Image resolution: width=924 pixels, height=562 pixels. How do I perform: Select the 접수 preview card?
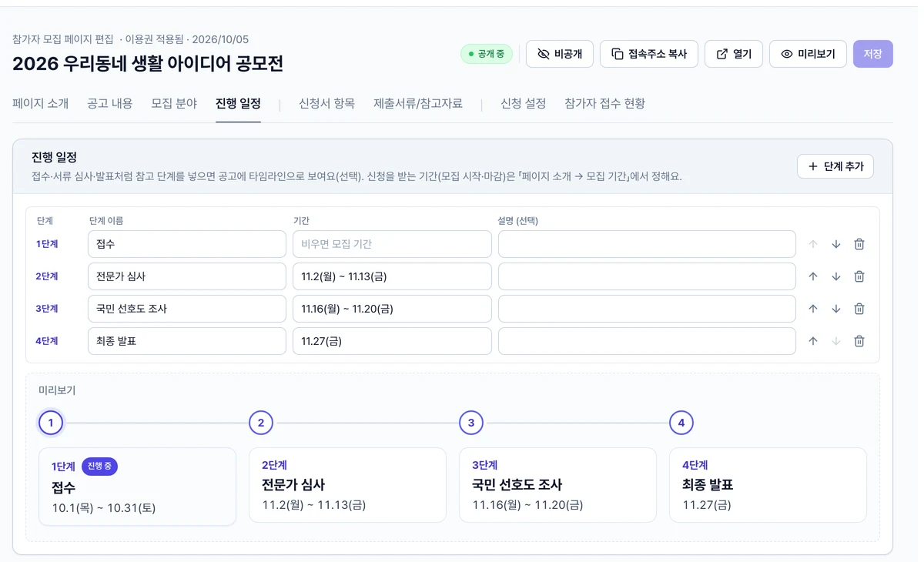coord(137,487)
